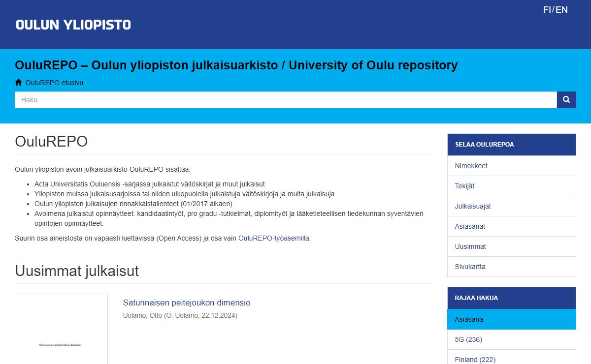
Task: Click the magnifier search button
Action: pyautogui.click(x=566, y=100)
